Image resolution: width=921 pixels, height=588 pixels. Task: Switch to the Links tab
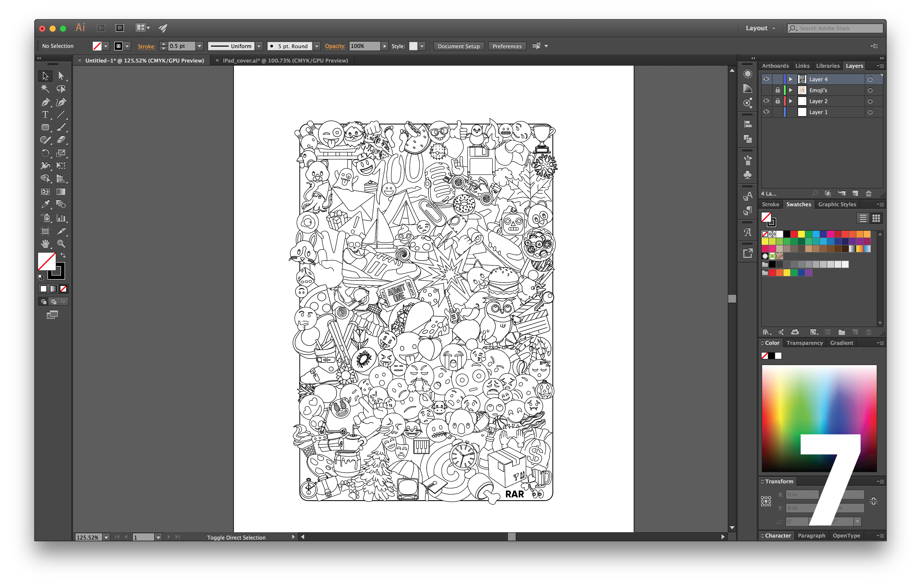point(802,66)
